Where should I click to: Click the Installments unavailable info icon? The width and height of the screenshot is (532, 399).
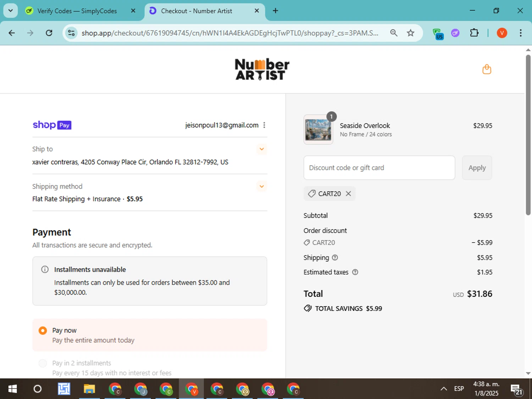tap(45, 270)
